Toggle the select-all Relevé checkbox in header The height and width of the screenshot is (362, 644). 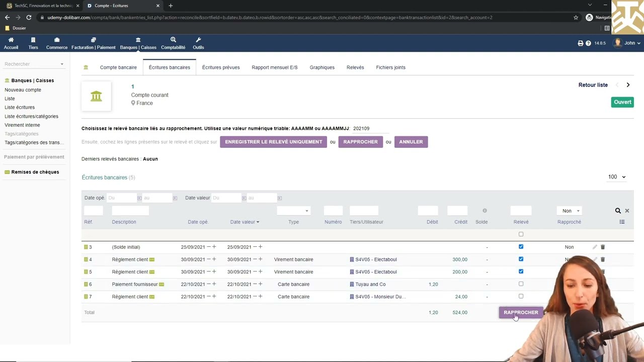coord(521,234)
